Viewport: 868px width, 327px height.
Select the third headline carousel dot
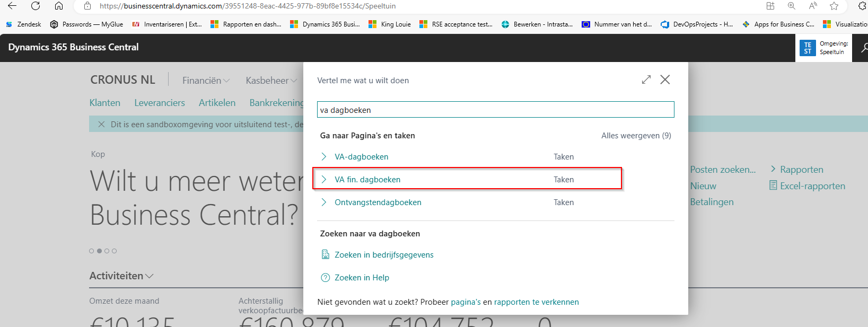point(107,251)
